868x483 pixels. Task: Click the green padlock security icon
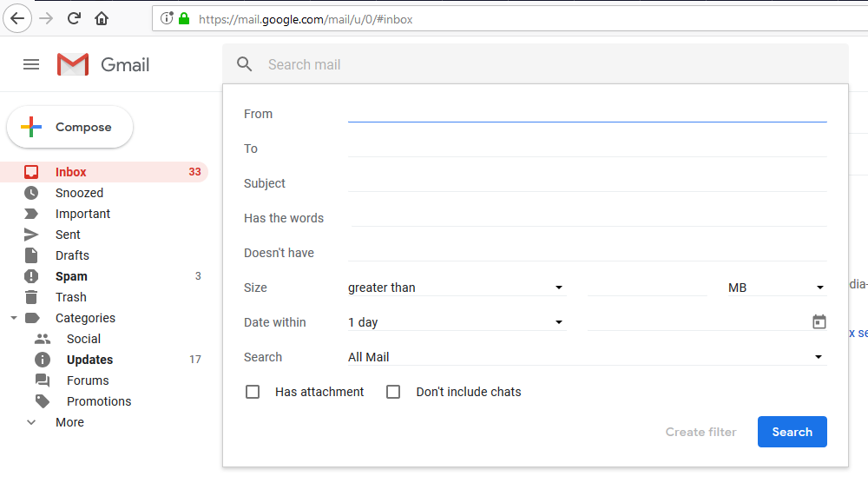(184, 19)
